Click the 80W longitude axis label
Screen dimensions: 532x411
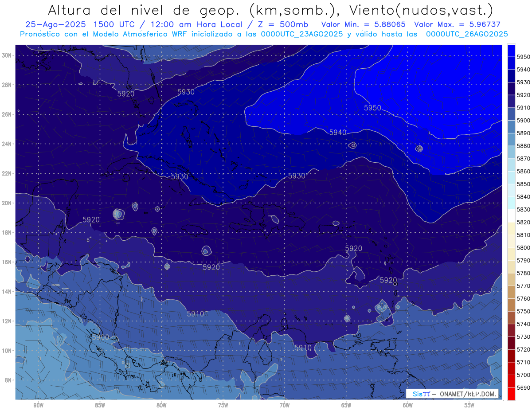tap(161, 405)
